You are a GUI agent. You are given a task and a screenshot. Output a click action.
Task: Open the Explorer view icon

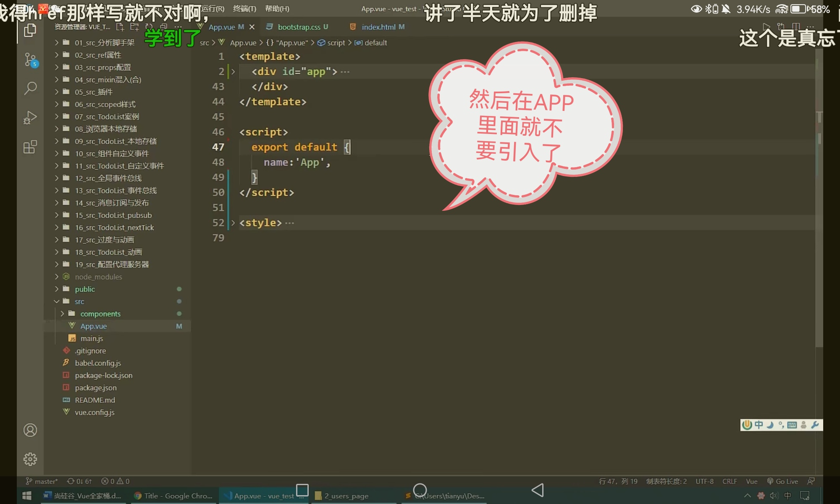pyautogui.click(x=30, y=30)
